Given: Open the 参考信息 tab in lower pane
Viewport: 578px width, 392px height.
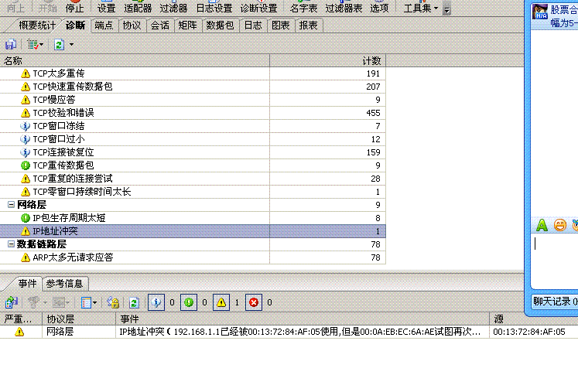Looking at the screenshot, I should tap(65, 284).
